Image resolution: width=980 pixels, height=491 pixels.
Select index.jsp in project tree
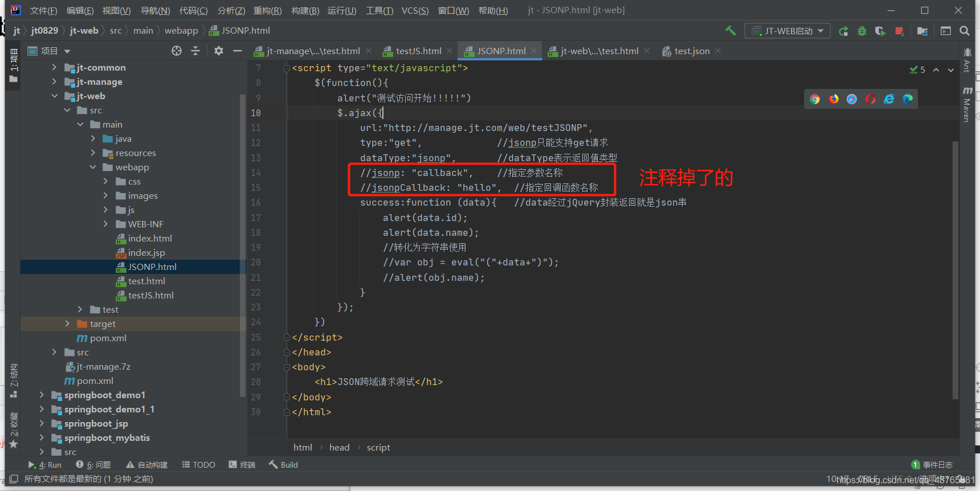(140, 252)
